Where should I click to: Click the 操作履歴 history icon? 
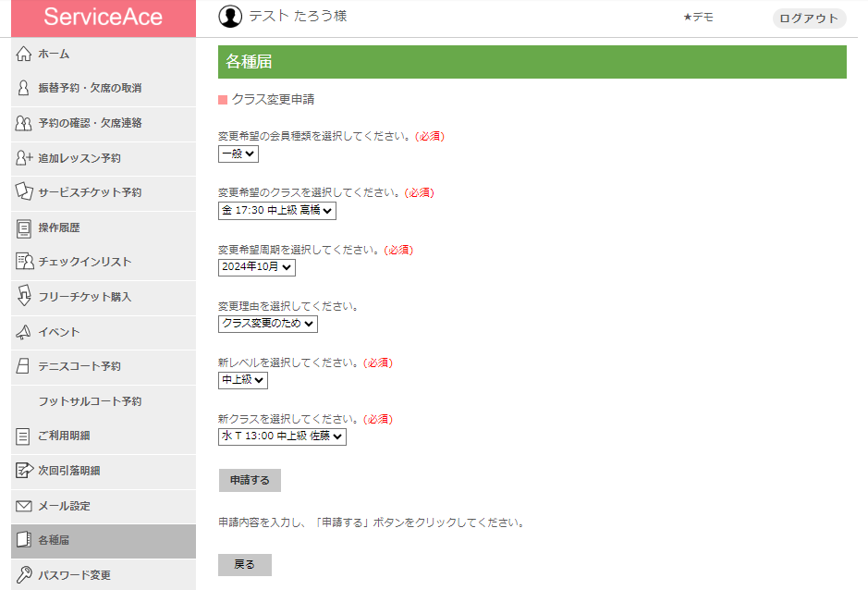pos(24,227)
